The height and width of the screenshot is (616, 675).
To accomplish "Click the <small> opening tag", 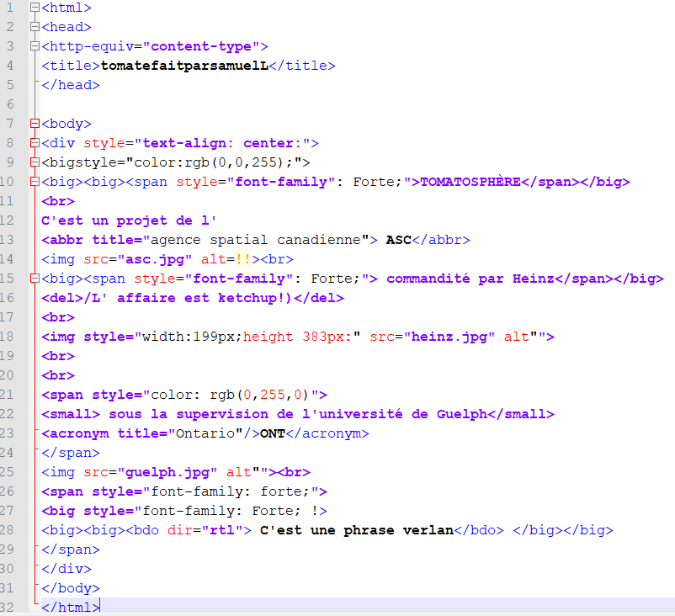I will click(x=71, y=414).
